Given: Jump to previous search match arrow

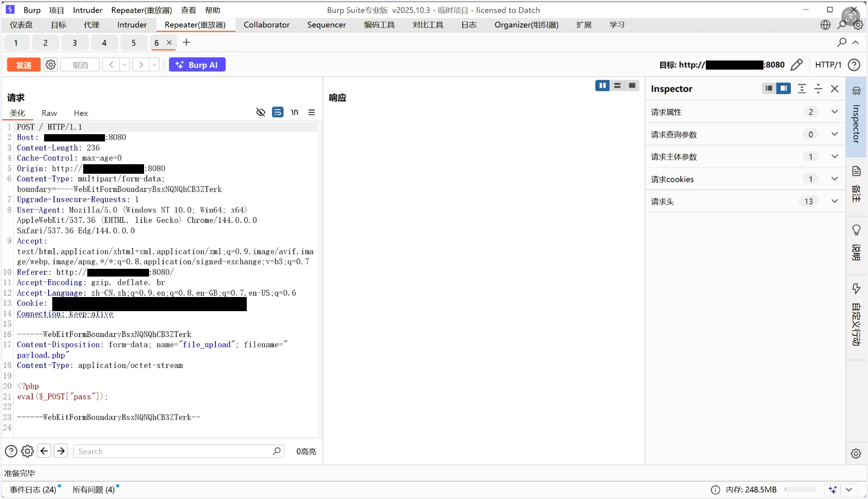Looking at the screenshot, I should (x=44, y=451).
